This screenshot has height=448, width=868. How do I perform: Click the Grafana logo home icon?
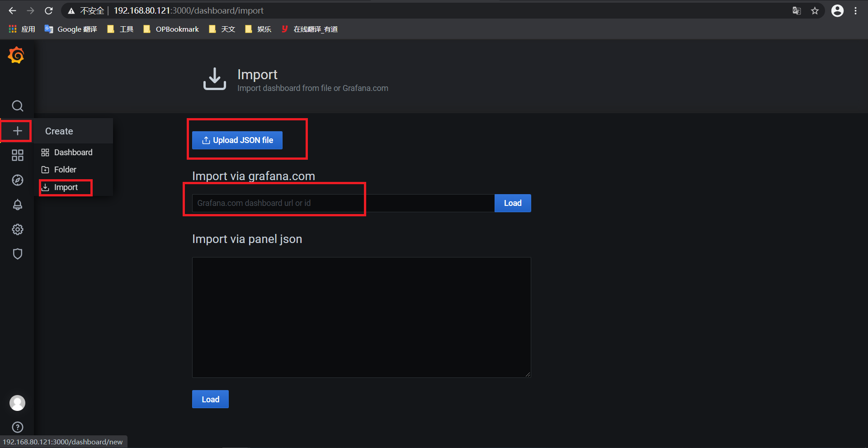pos(16,55)
